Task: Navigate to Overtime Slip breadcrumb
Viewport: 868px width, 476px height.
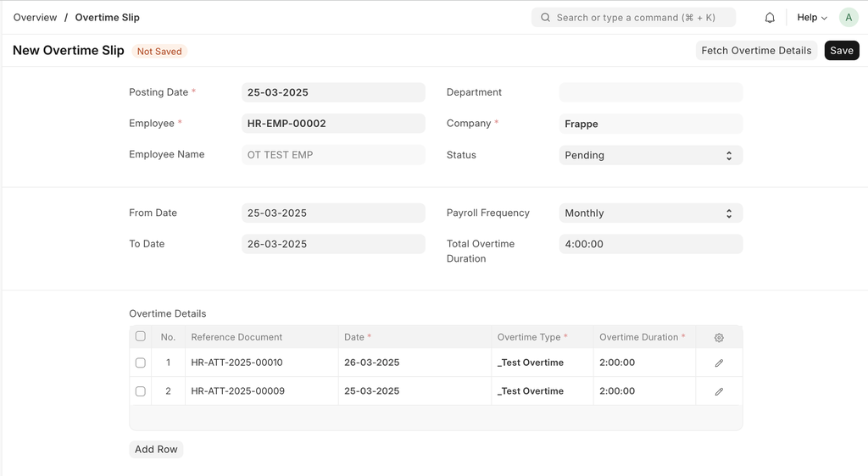Action: click(108, 18)
